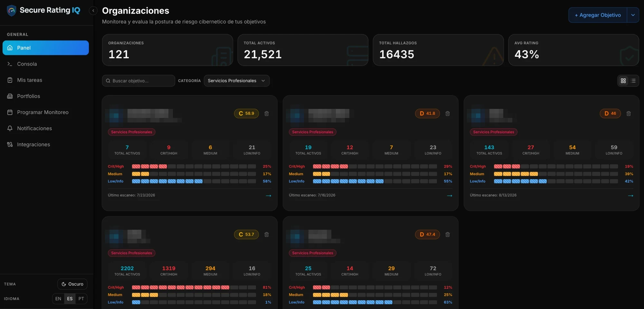Click the 72 Low/Info value
The width and height of the screenshot is (644, 309).
[x=433, y=268]
